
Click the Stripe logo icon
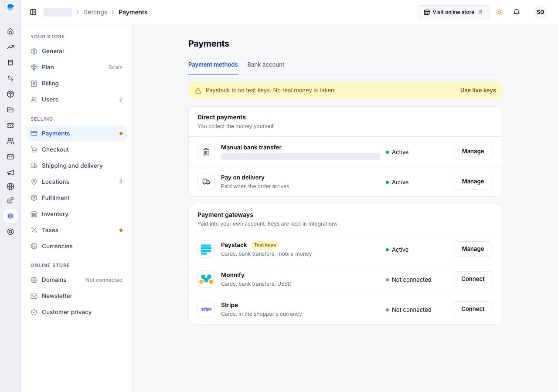206,309
